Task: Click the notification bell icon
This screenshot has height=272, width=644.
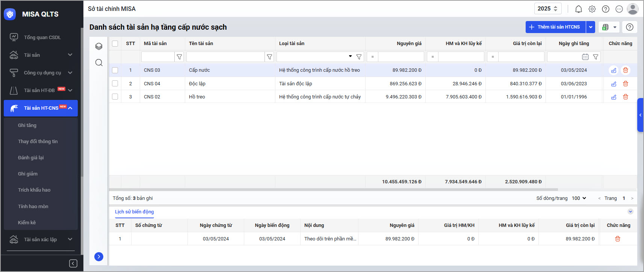Action: (579, 9)
